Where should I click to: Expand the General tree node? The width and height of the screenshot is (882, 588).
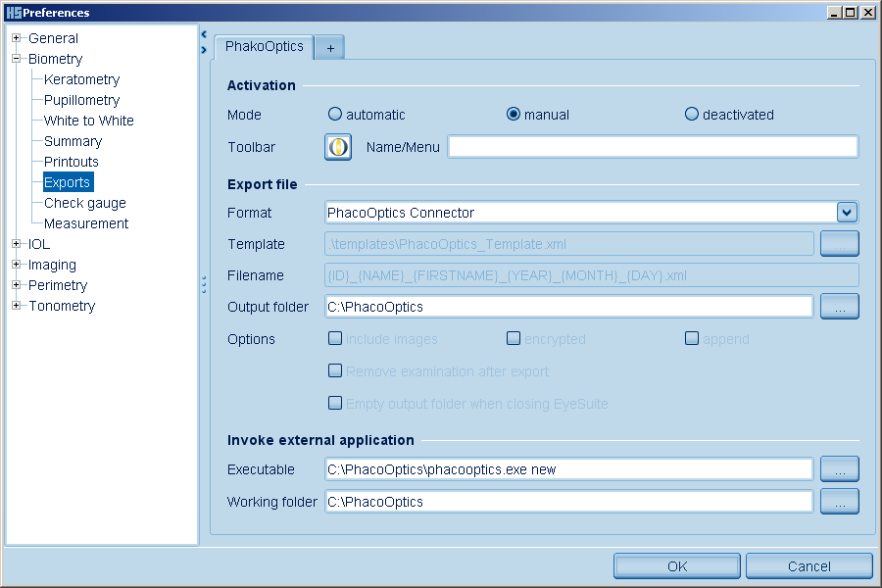[17, 38]
